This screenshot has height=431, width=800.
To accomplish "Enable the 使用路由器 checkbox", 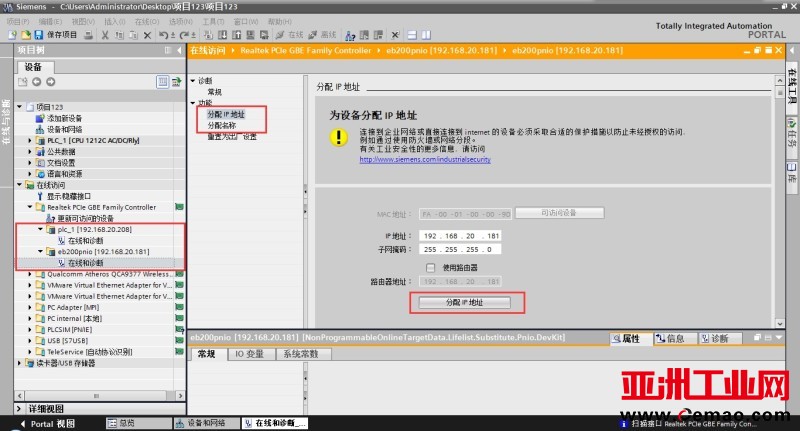I will [430, 268].
